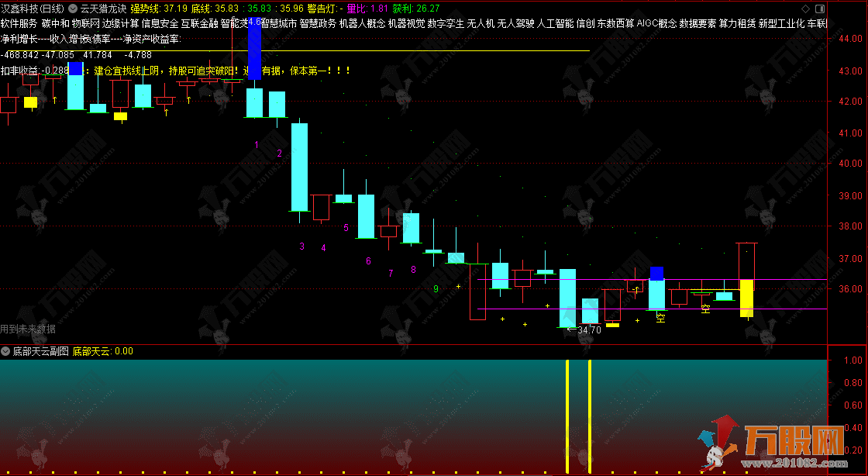Viewport: 868px width, 476px height.
Task: Click the 底线 35.83 readout
Action: click(x=215, y=9)
